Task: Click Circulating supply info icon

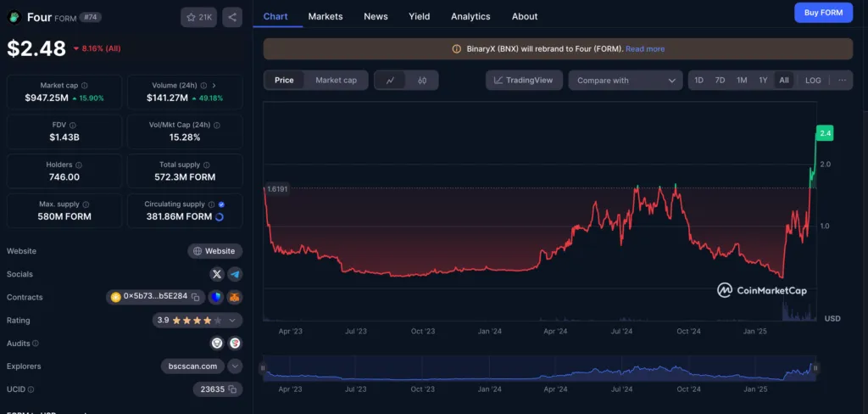Action: click(211, 204)
